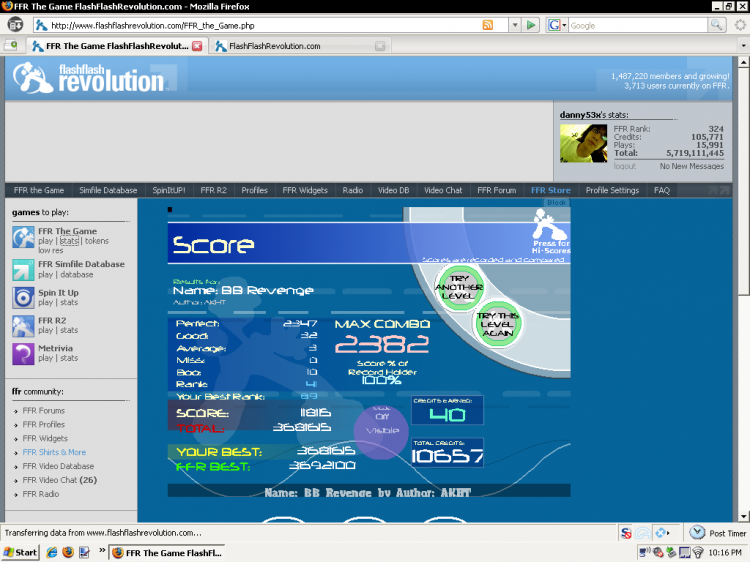The image size is (750, 562).
Task: Click the Spin It Up game icon
Action: click(x=23, y=298)
